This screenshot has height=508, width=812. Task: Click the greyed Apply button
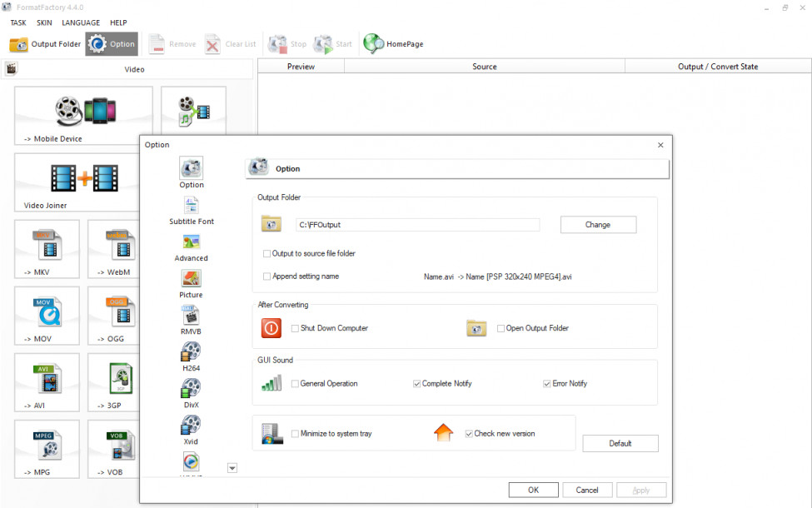(641, 490)
